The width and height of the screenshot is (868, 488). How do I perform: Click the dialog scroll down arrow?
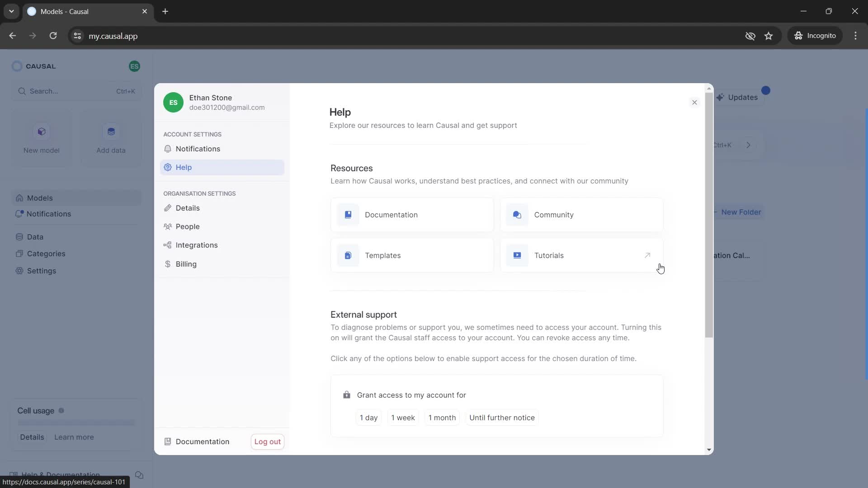709,450
